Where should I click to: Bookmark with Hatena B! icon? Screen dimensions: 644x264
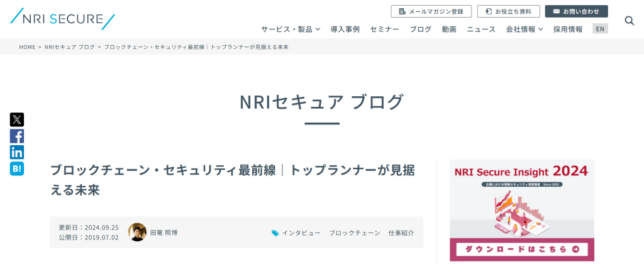(x=17, y=168)
